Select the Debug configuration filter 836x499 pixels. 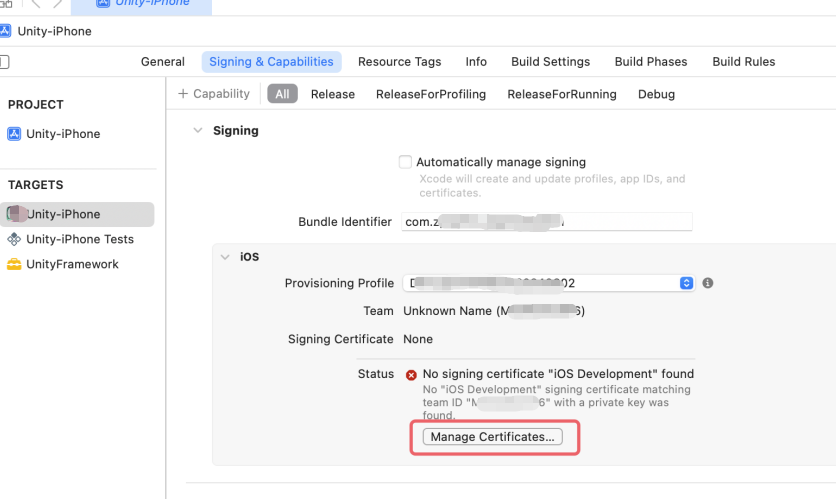(656, 94)
